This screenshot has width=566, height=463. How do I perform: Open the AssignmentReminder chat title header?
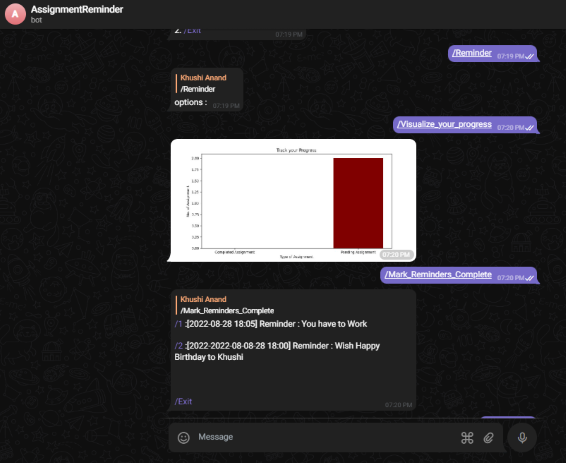[x=77, y=9]
